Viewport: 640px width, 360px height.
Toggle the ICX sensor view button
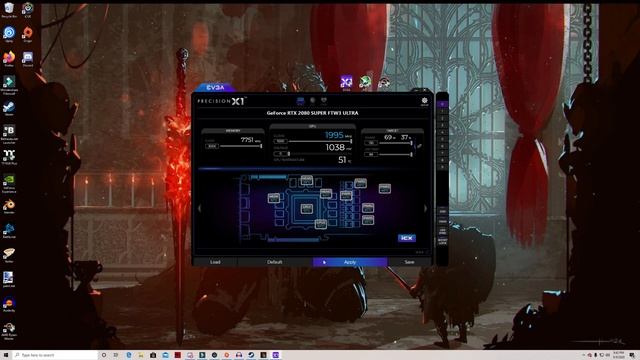coord(407,238)
